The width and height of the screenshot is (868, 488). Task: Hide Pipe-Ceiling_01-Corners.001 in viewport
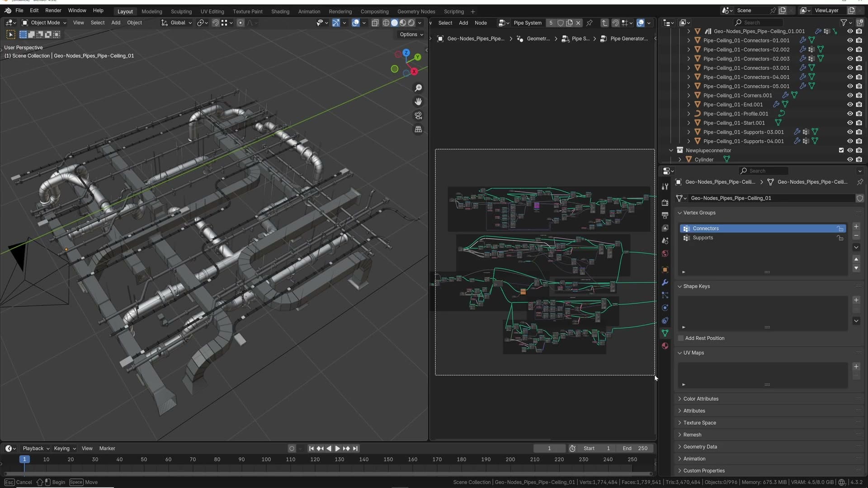(x=850, y=95)
